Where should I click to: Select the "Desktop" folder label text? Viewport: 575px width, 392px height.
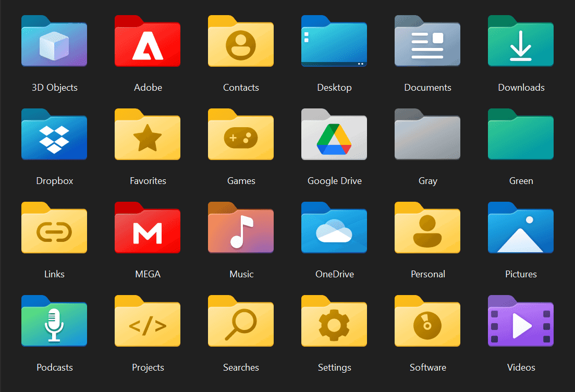[x=334, y=88]
